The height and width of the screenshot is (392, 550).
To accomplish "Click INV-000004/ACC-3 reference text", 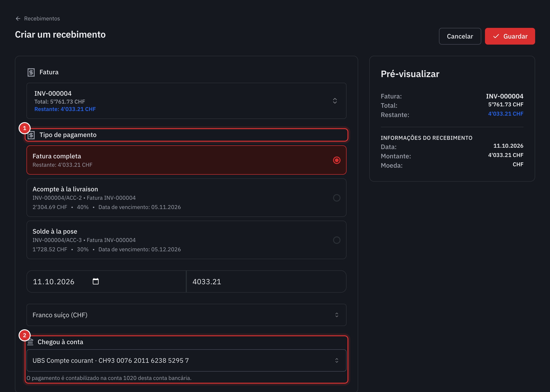I will click(x=57, y=240).
